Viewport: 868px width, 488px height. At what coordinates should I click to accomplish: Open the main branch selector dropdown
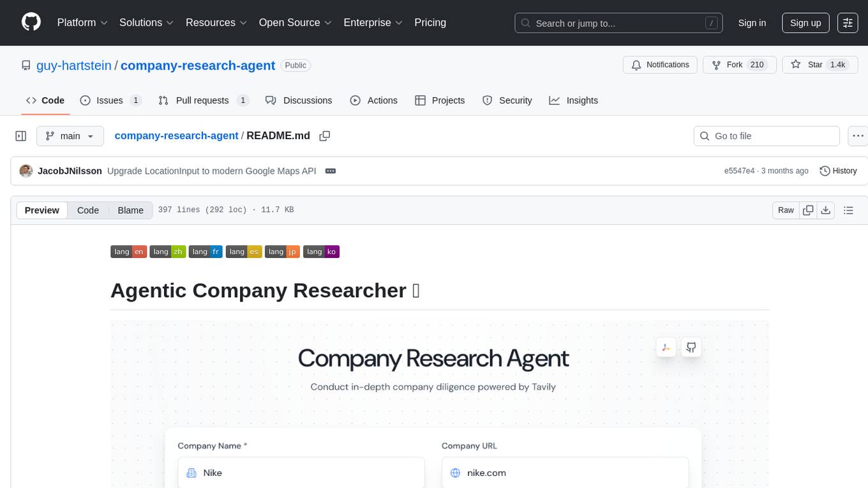pyautogui.click(x=70, y=136)
